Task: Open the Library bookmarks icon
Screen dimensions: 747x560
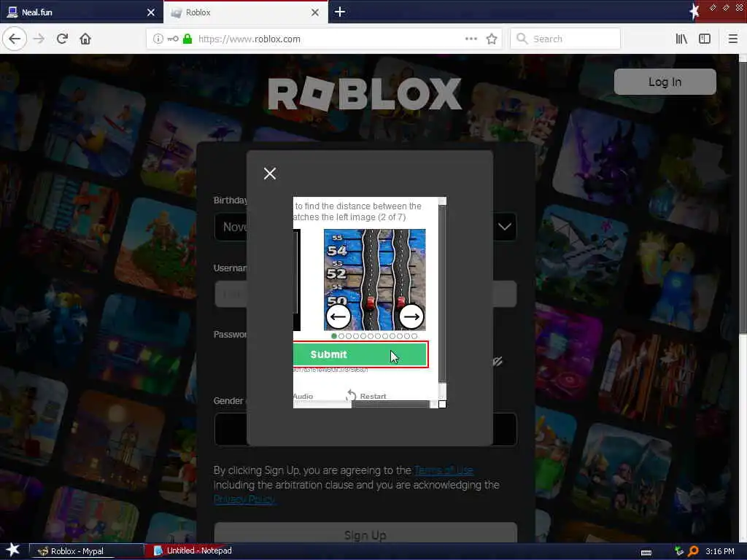Action: [681, 39]
